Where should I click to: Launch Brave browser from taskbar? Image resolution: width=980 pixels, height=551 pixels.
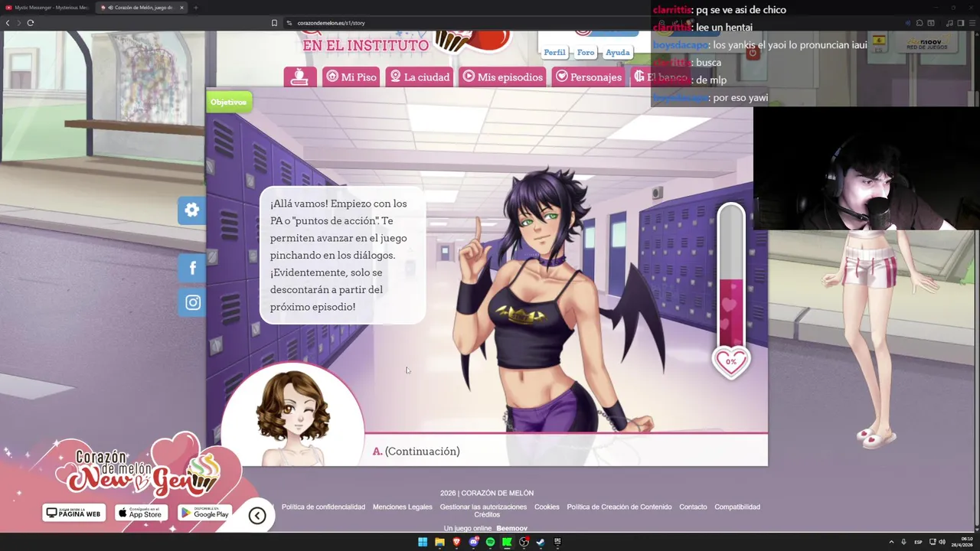pyautogui.click(x=456, y=542)
